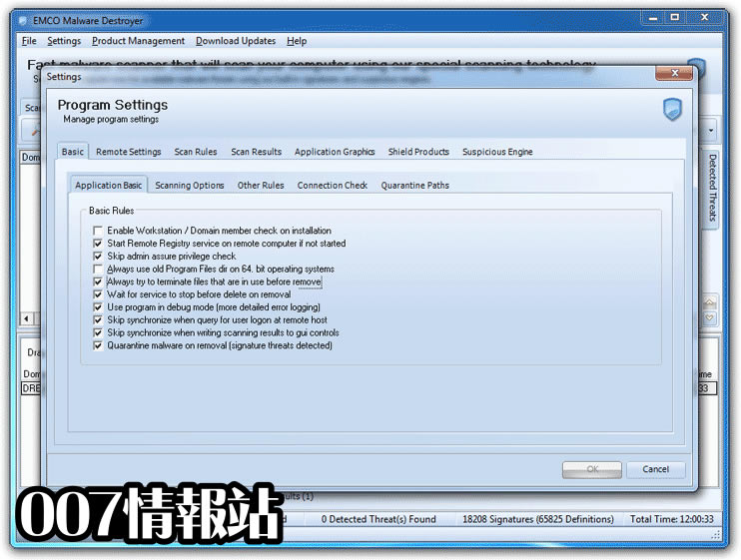Switch to Application Graphics tab
Image resolution: width=741 pixels, height=560 pixels.
[335, 152]
